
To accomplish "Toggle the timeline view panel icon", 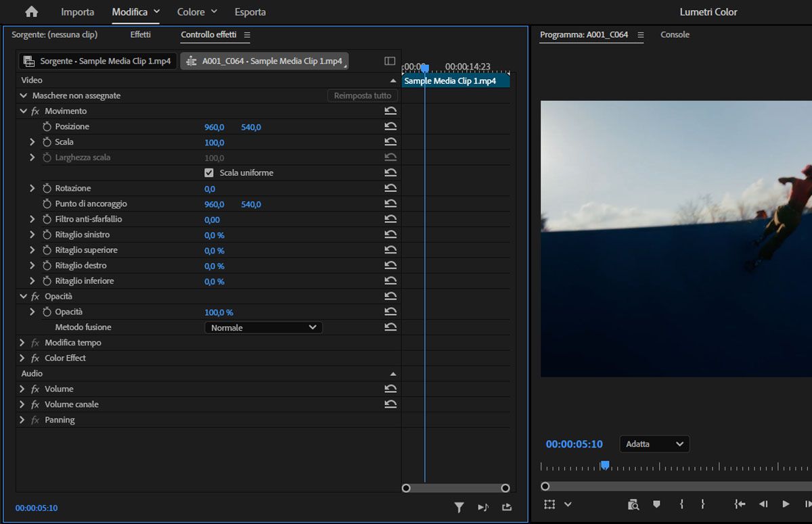I will click(390, 61).
